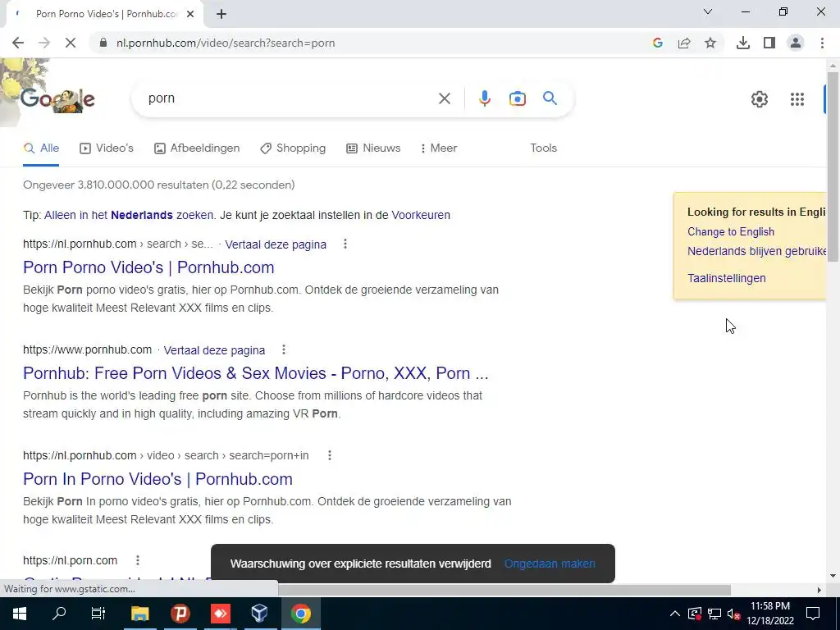
Task: Click the Google account icon in address bar
Action: point(658,43)
